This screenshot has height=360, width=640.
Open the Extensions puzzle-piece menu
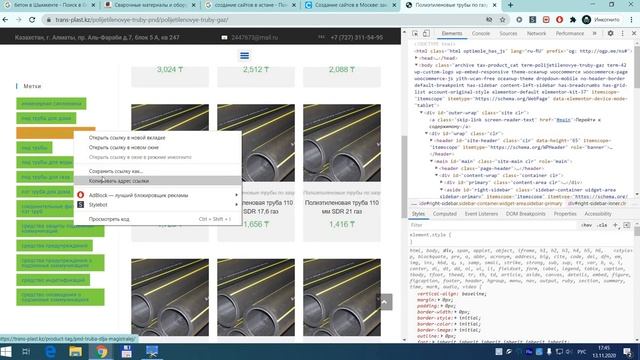pos(573,20)
